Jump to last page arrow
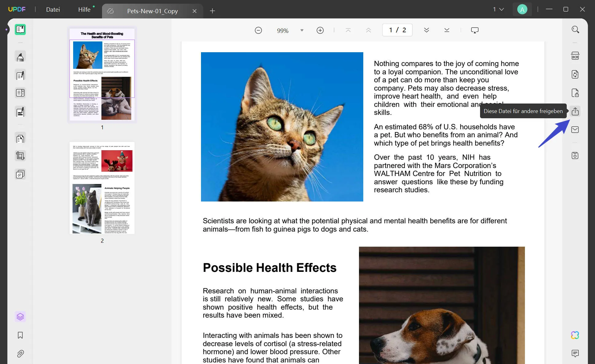Image resolution: width=595 pixels, height=364 pixels. tap(447, 30)
